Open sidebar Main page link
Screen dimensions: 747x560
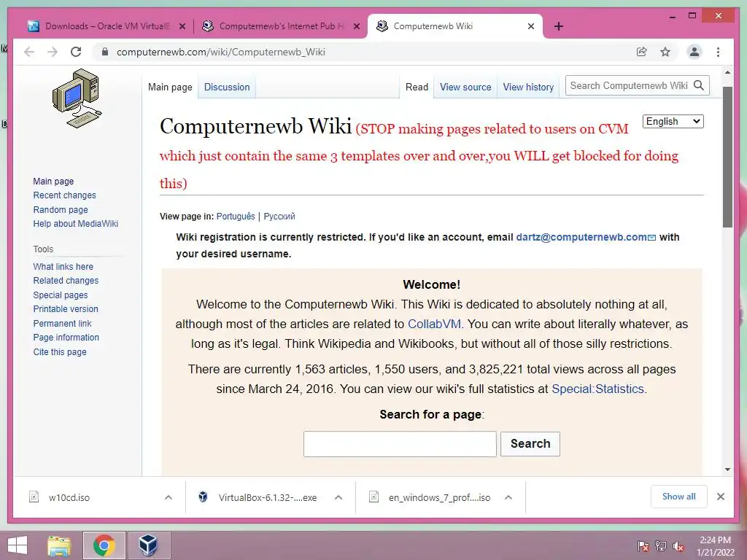pyautogui.click(x=53, y=181)
